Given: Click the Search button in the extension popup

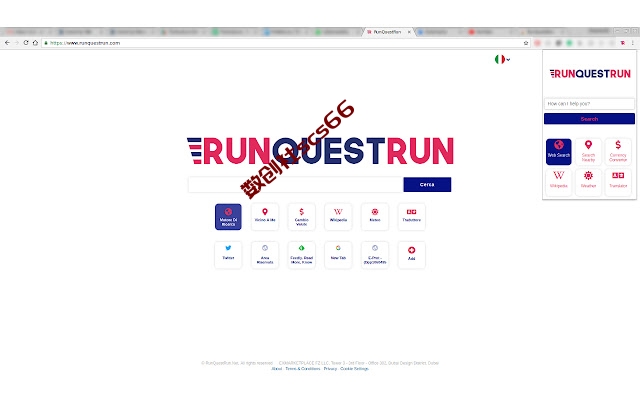Looking at the screenshot, I should pos(589,119).
